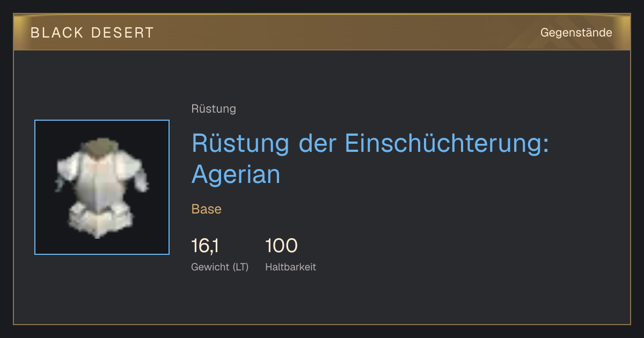Open the BLACK DESERT header logo
This screenshot has width=644, height=338.
[92, 33]
